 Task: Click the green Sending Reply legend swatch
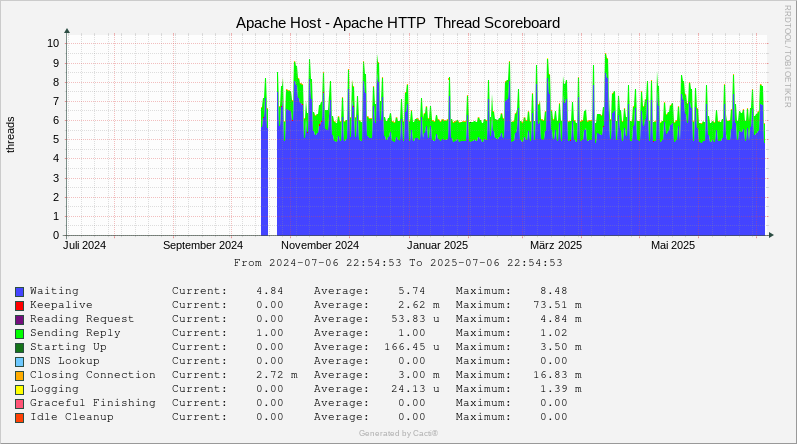pos(19,334)
